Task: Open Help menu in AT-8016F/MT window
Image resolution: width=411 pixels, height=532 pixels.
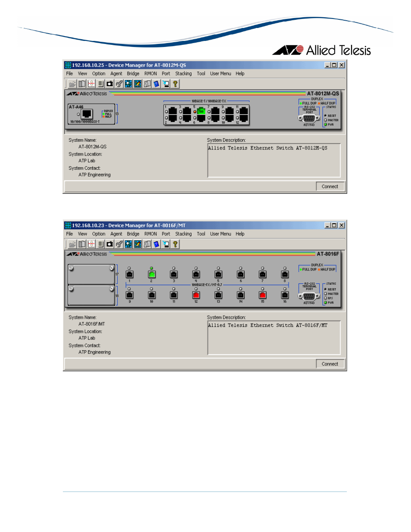Action: tap(240, 234)
